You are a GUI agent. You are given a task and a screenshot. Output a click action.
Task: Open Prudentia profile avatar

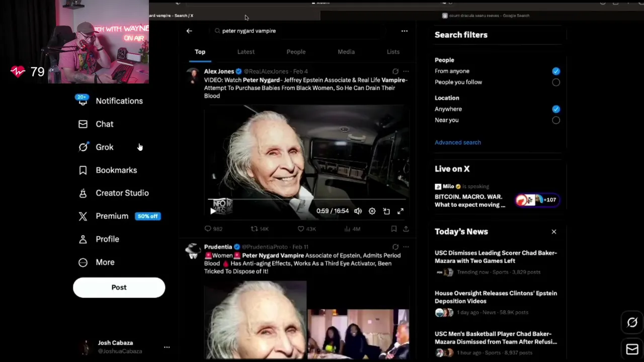pos(193,251)
